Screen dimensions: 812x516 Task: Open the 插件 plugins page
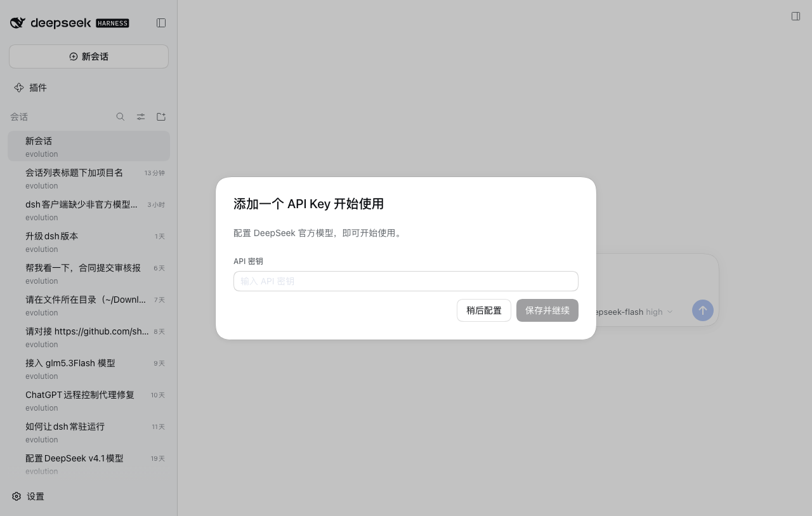[89, 88]
